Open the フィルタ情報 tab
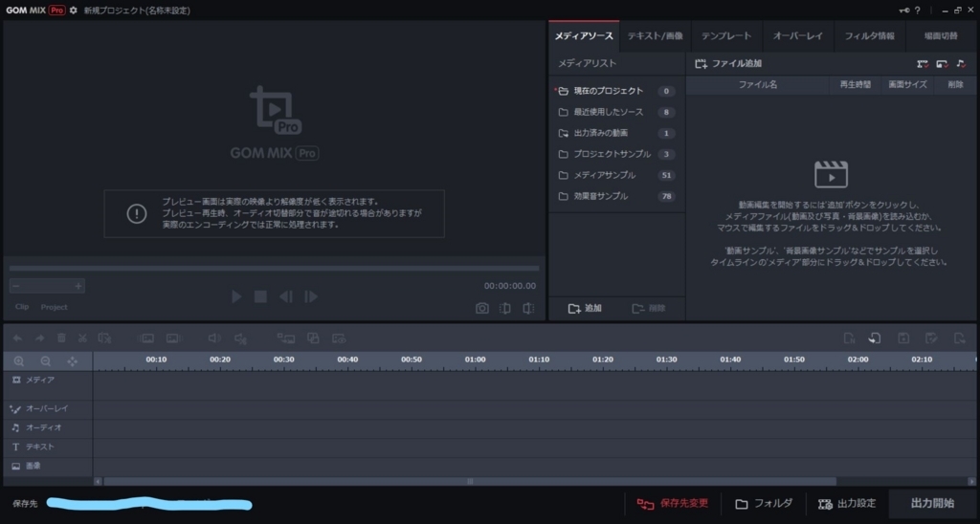980x524 pixels. 869,36
